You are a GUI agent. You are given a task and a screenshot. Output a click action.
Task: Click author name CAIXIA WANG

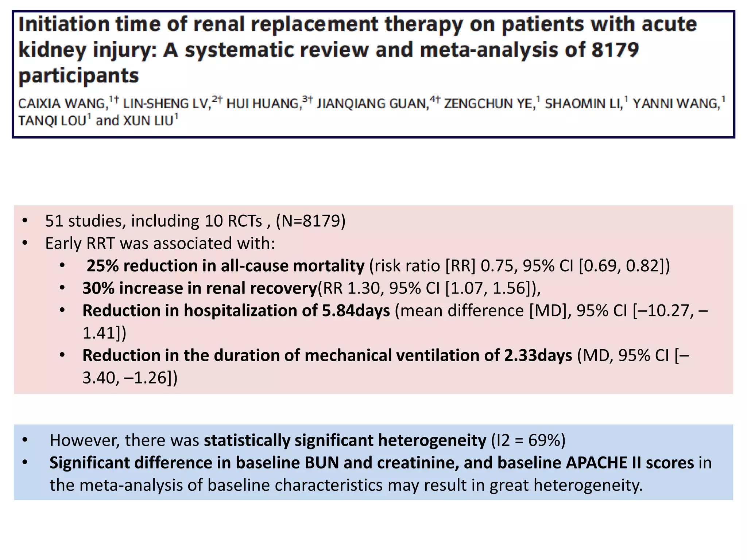pos(62,104)
